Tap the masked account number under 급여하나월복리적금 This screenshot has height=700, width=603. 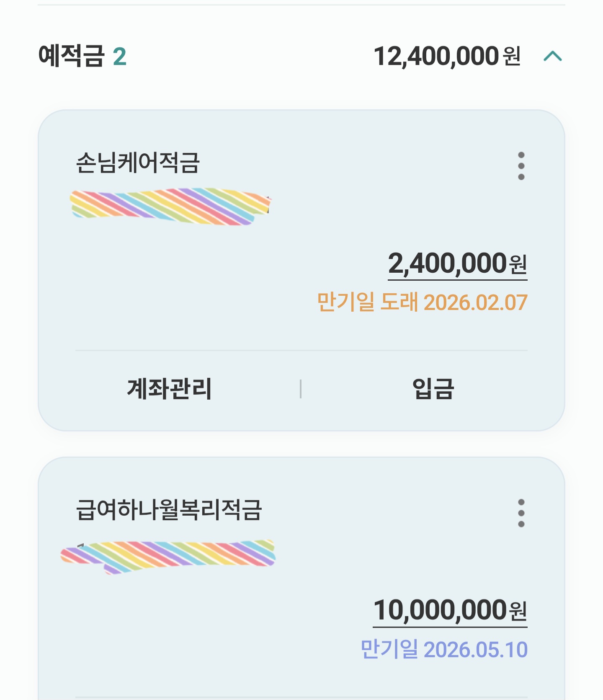(x=167, y=556)
